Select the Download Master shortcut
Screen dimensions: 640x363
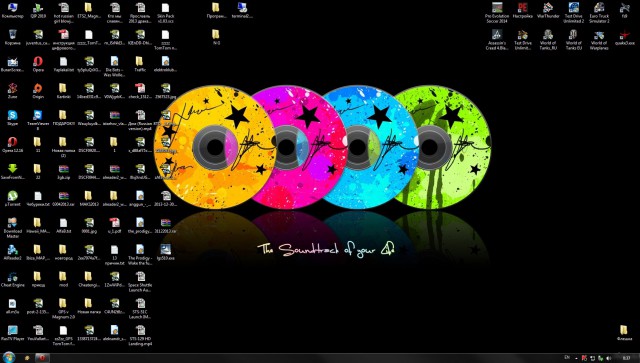[12, 228]
